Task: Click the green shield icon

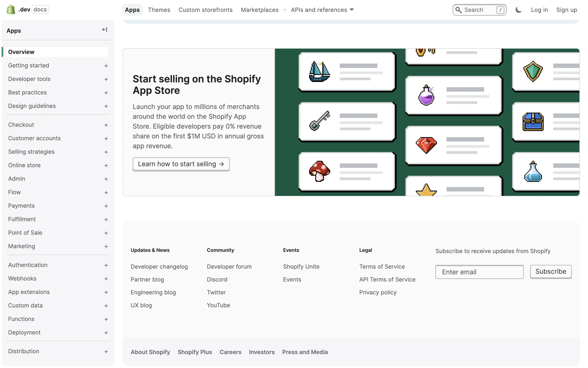Action: click(x=533, y=71)
